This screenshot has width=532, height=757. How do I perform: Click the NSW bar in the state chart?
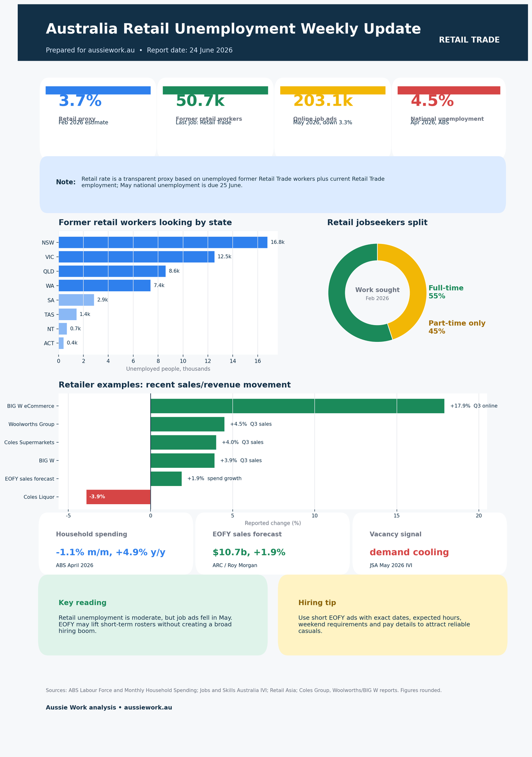163,243
